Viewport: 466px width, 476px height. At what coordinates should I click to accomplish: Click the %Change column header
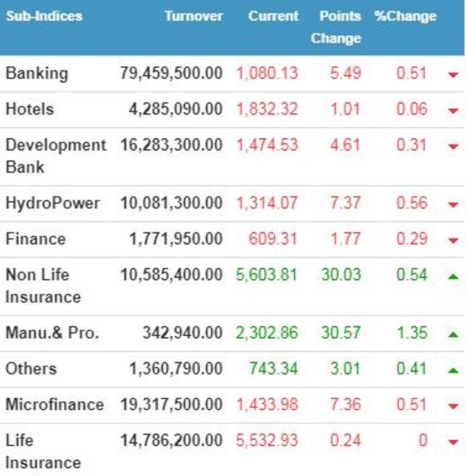point(405,16)
